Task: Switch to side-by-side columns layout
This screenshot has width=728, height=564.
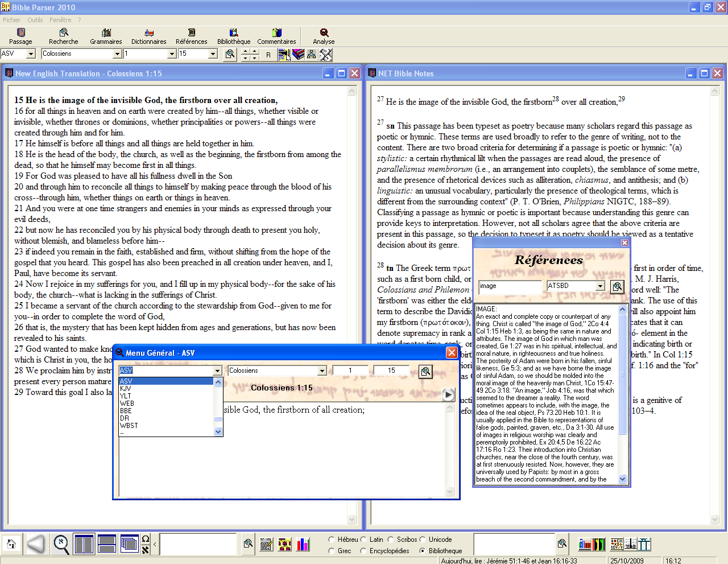Action: pos(84,544)
